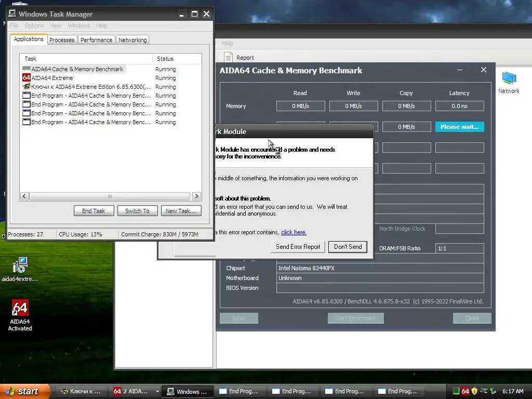
Task: Expand the AIDA taskbar group dropdown arrow
Action: 157,391
